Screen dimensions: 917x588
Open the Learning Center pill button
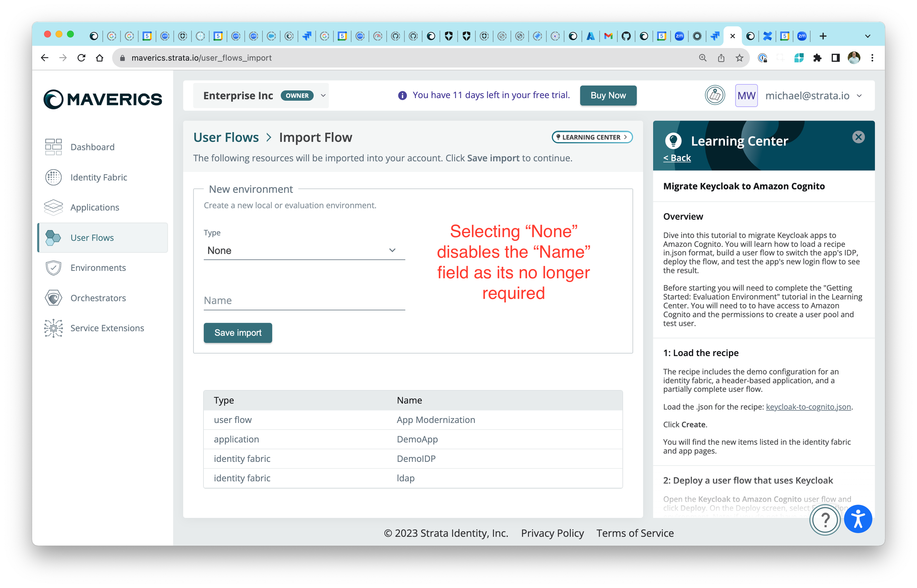coord(592,137)
